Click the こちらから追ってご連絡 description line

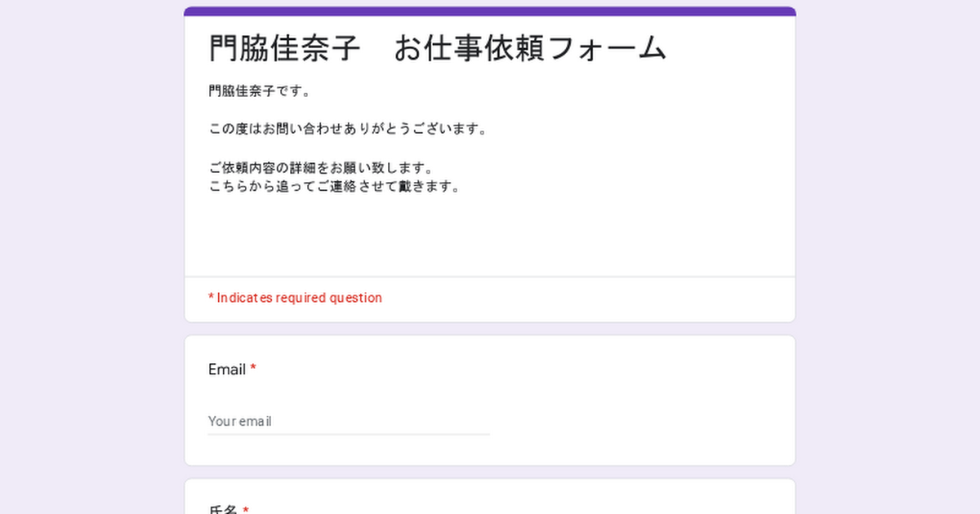tap(334, 186)
